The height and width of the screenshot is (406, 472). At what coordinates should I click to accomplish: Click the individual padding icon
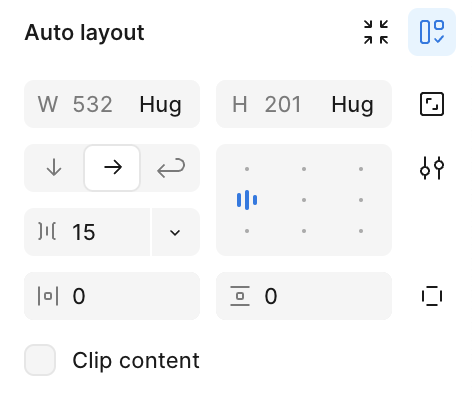[432, 296]
